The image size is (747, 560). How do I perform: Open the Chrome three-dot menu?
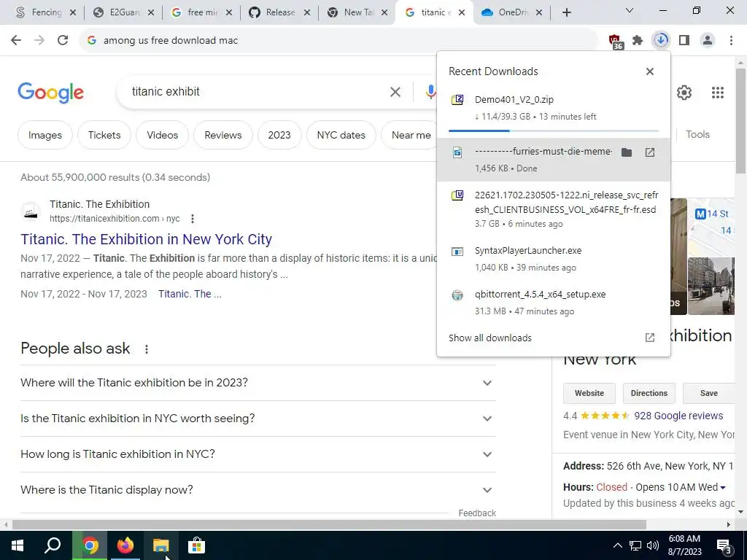[731, 41]
